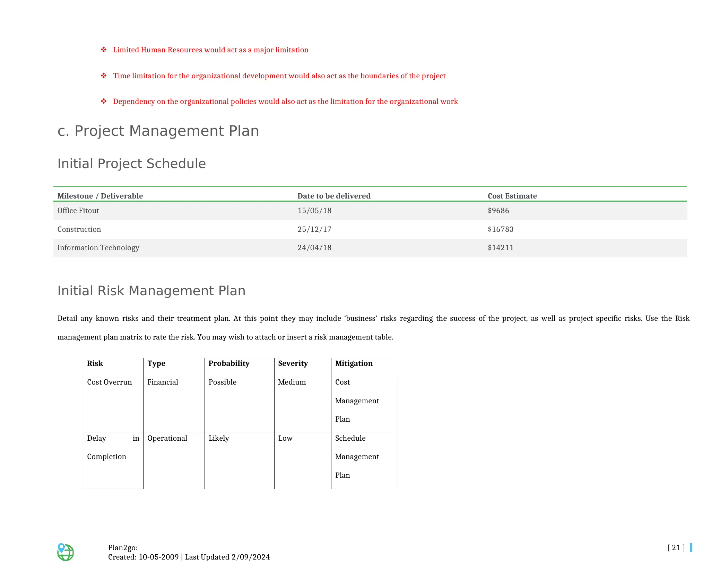Click the 'management plan matrix to rate' line

(x=225, y=337)
